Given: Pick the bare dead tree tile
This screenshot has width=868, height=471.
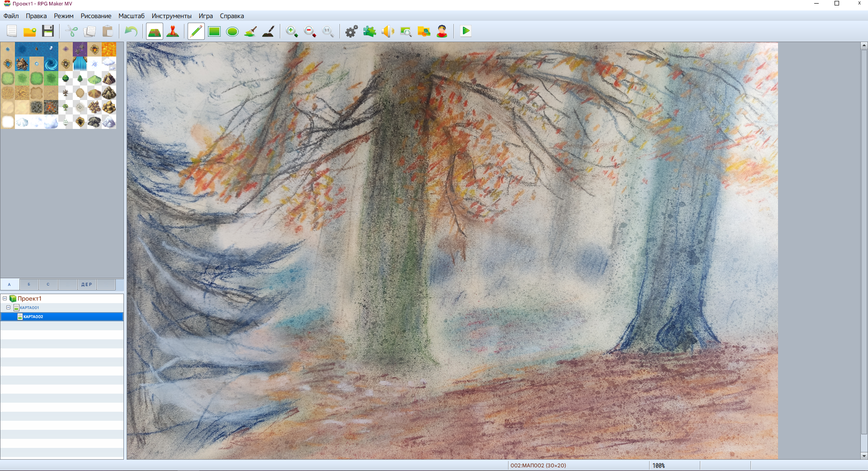Looking at the screenshot, I should click(66, 93).
